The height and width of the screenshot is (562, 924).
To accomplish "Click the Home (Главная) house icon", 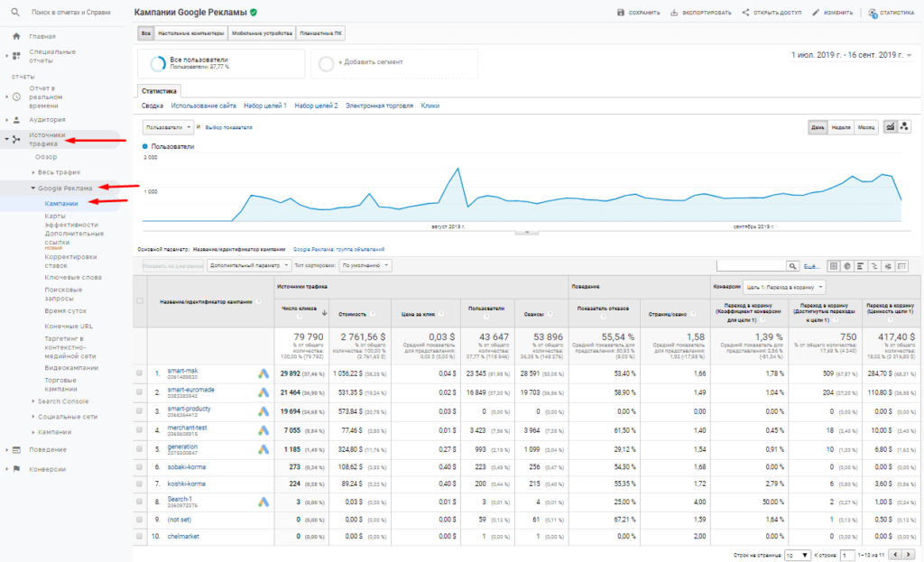I will 16,36.
